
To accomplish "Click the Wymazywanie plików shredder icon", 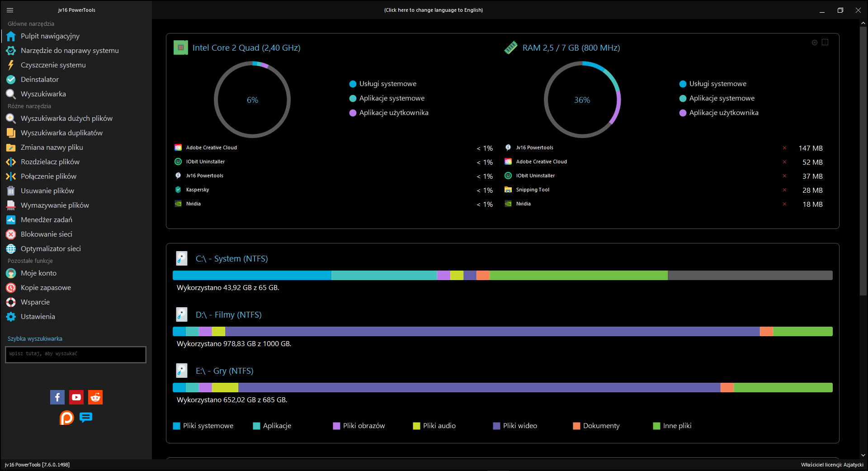I will pos(11,205).
